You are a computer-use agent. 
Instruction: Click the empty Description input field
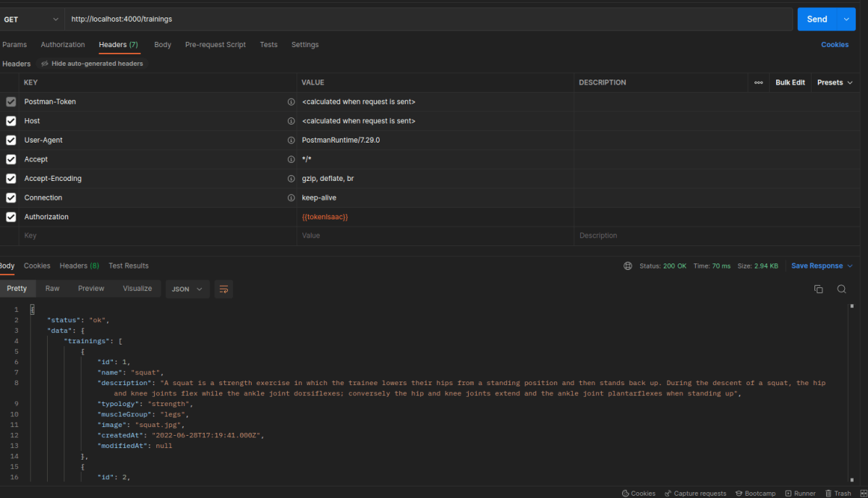coord(716,236)
